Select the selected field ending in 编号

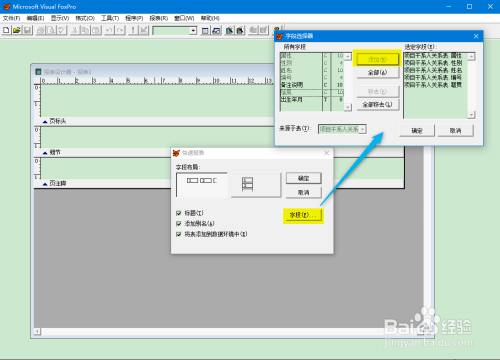pos(435,77)
